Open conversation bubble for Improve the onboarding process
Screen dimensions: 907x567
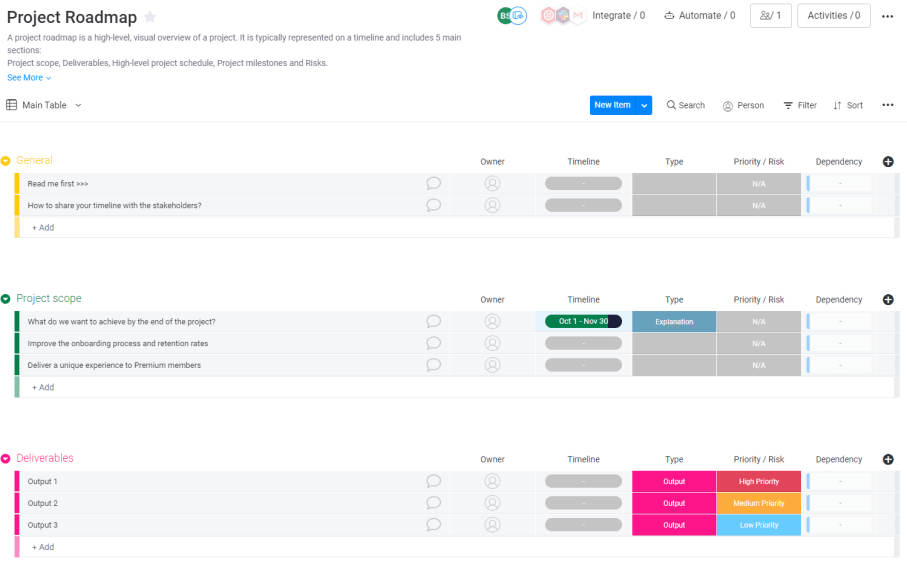[x=433, y=343]
